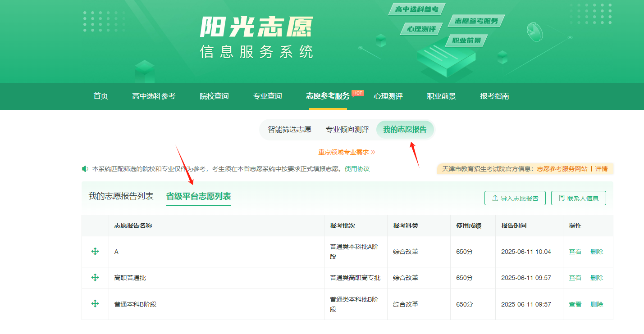This screenshot has width=644, height=334.
Task: Open the 使用协议 link
Action: click(357, 169)
